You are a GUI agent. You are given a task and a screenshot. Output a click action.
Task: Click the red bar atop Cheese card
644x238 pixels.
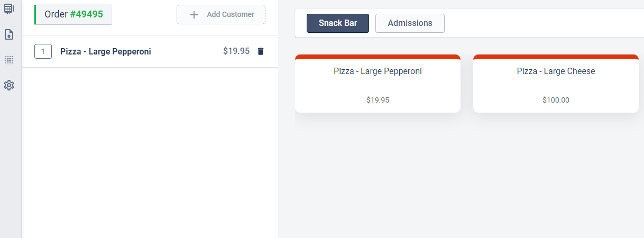tap(556, 57)
